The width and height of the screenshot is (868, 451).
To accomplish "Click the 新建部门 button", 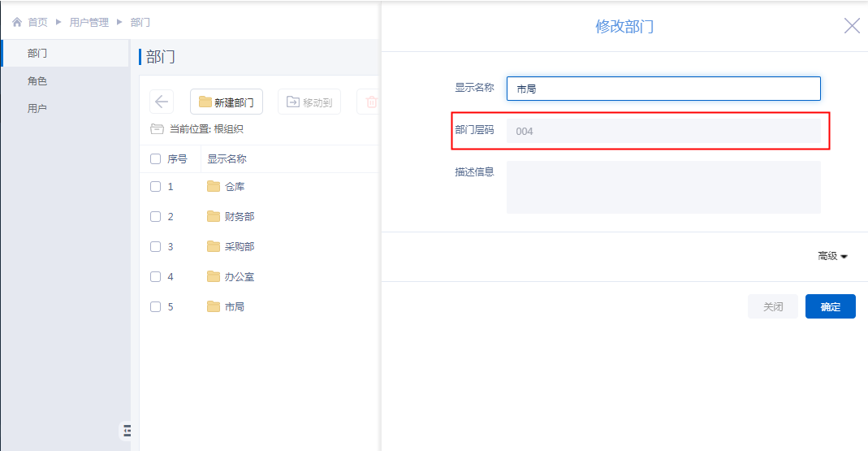I will (x=227, y=102).
